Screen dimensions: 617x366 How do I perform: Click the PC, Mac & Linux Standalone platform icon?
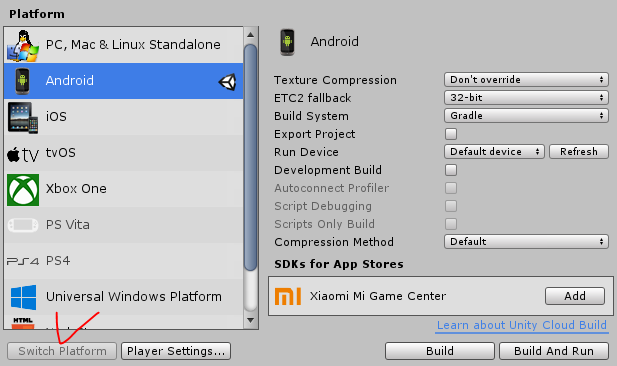tap(23, 46)
